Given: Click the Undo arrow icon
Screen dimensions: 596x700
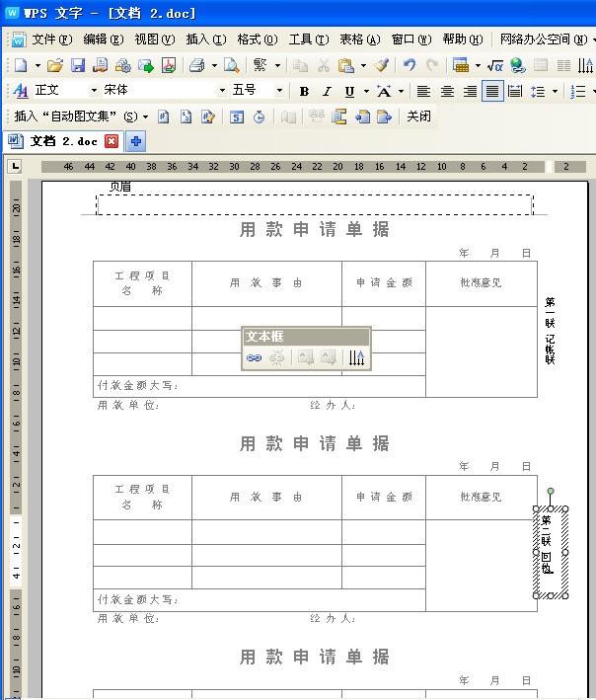Looking at the screenshot, I should [409, 65].
